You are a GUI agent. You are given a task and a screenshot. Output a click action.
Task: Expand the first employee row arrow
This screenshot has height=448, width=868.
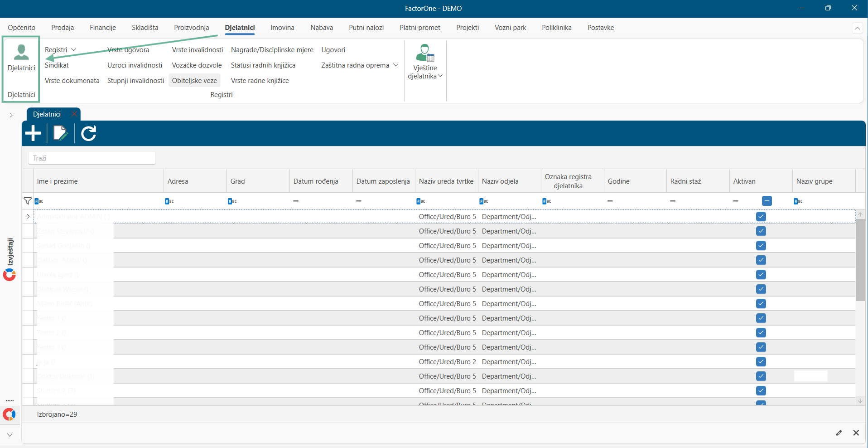(28, 217)
